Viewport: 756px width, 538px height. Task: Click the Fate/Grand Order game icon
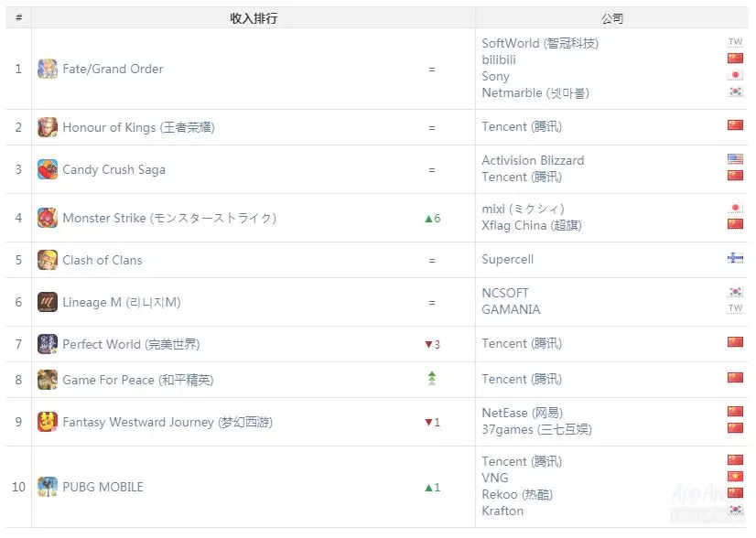click(48, 70)
